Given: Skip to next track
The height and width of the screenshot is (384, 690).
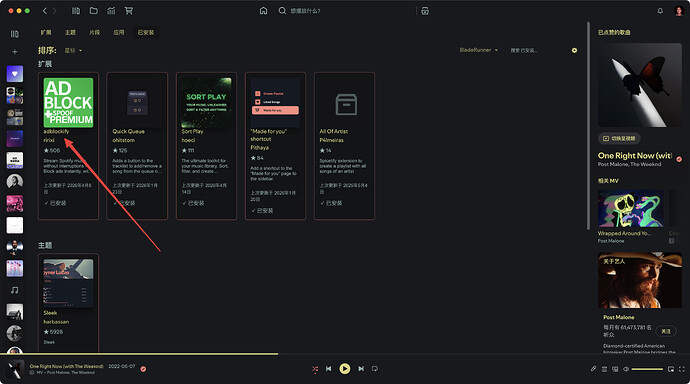Looking at the screenshot, I should click(361, 369).
